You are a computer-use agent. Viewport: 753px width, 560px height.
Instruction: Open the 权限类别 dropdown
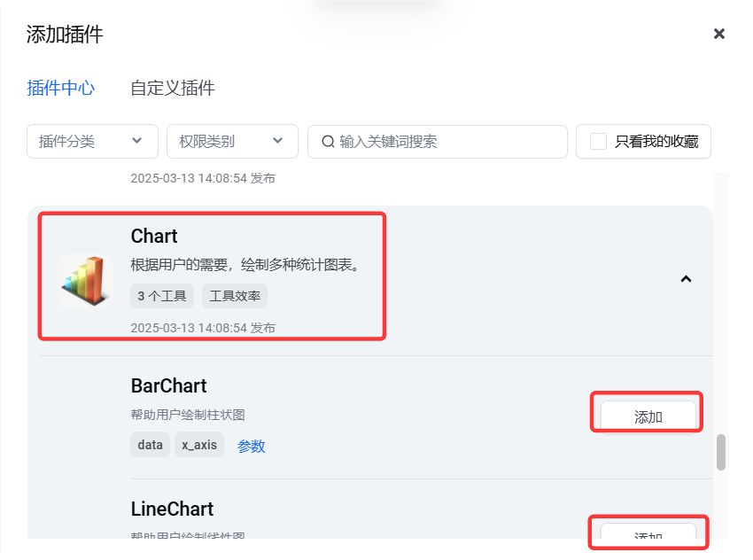click(x=232, y=141)
